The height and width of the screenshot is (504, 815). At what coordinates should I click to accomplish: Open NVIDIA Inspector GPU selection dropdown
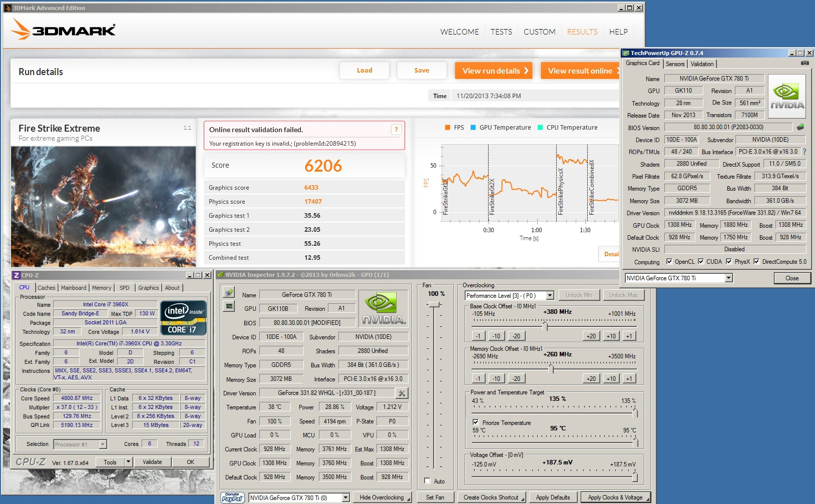[x=345, y=497]
